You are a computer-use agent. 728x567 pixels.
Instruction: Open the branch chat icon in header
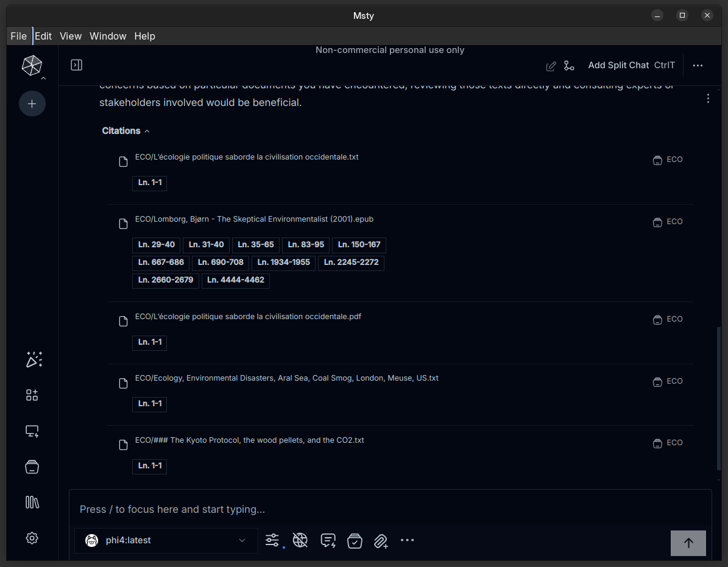(x=569, y=66)
